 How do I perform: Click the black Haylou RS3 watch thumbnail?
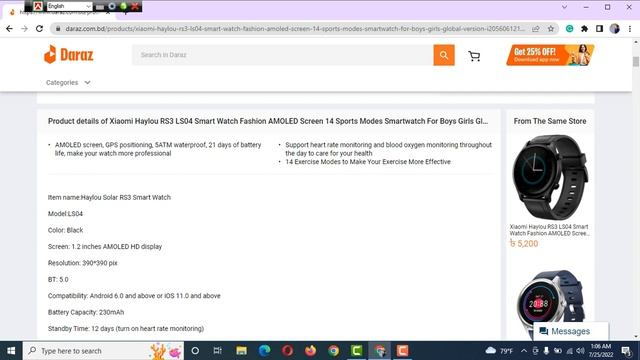tap(550, 177)
